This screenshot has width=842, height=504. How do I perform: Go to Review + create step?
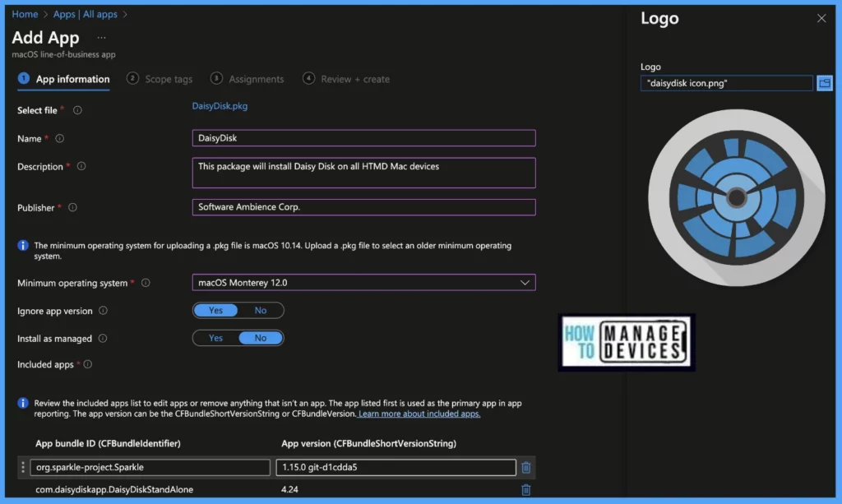pyautogui.click(x=346, y=80)
